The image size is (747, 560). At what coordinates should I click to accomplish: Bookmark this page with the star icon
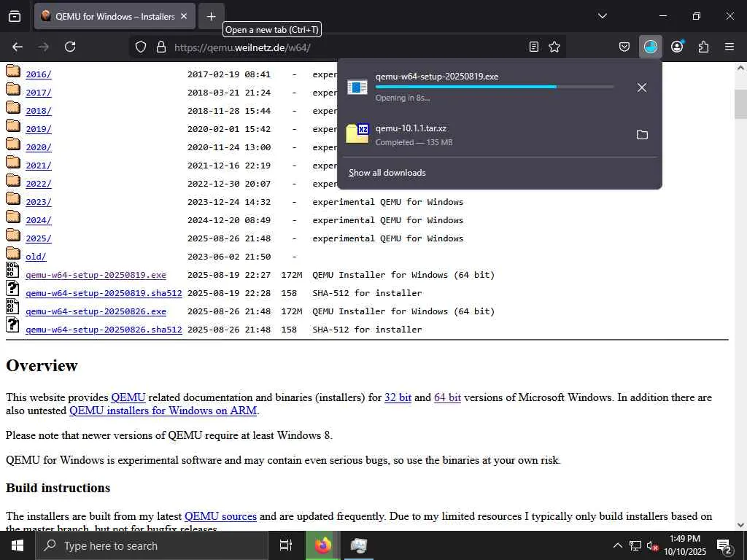click(x=554, y=47)
